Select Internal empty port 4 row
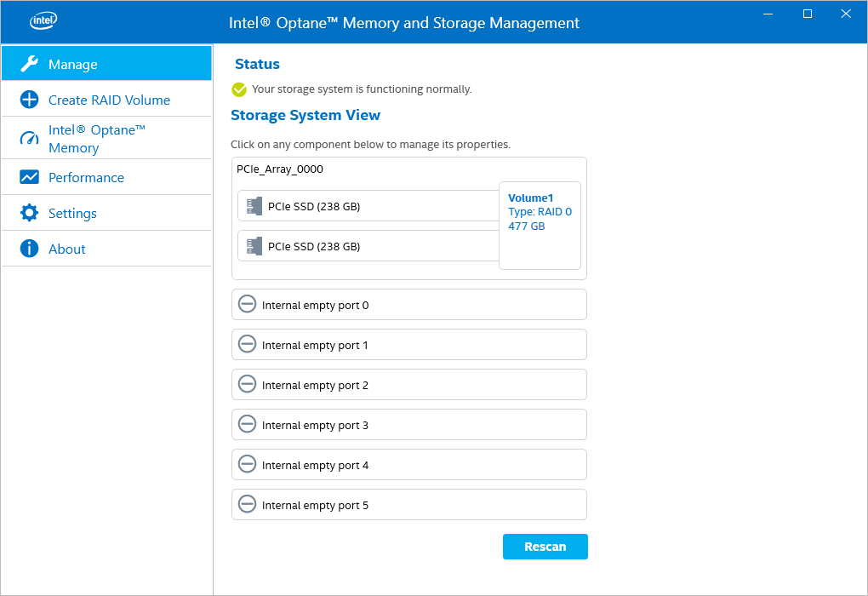868x596 pixels. (409, 464)
